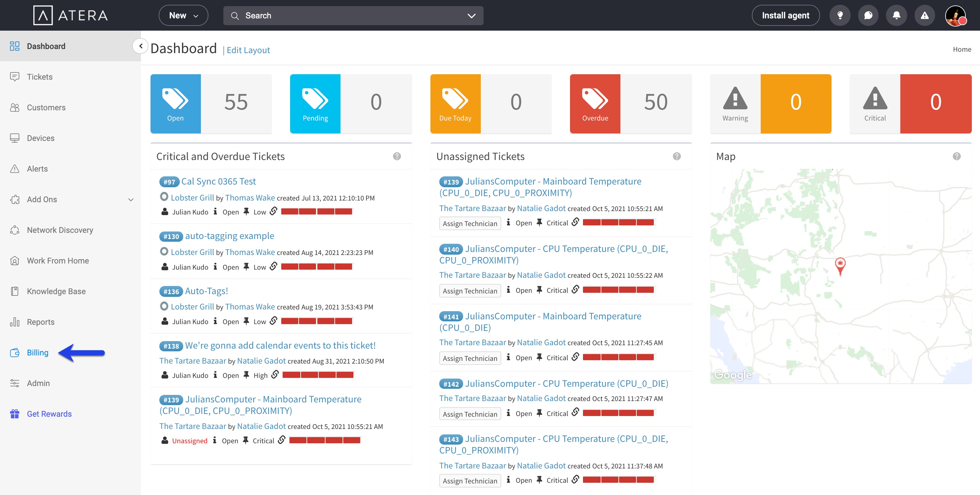The height and width of the screenshot is (495, 980).
Task: Click link icon on ticket #97 row
Action: pyautogui.click(x=273, y=211)
